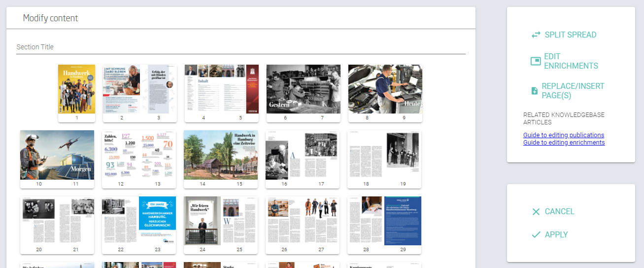Click the Section Title input field

(240, 47)
